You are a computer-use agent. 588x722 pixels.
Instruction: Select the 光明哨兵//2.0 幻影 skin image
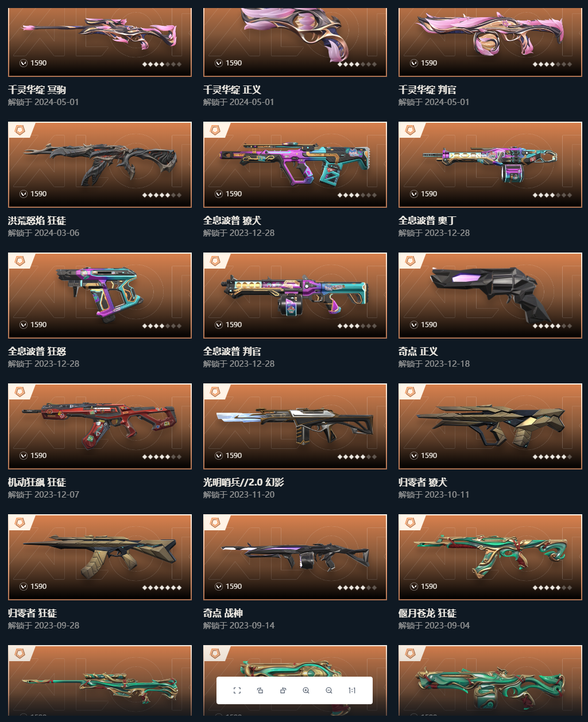[x=295, y=426]
